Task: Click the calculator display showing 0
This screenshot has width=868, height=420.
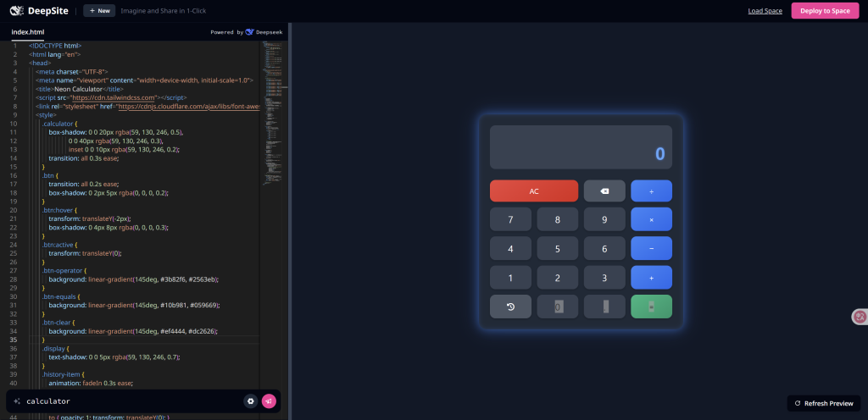Action: pos(581,147)
